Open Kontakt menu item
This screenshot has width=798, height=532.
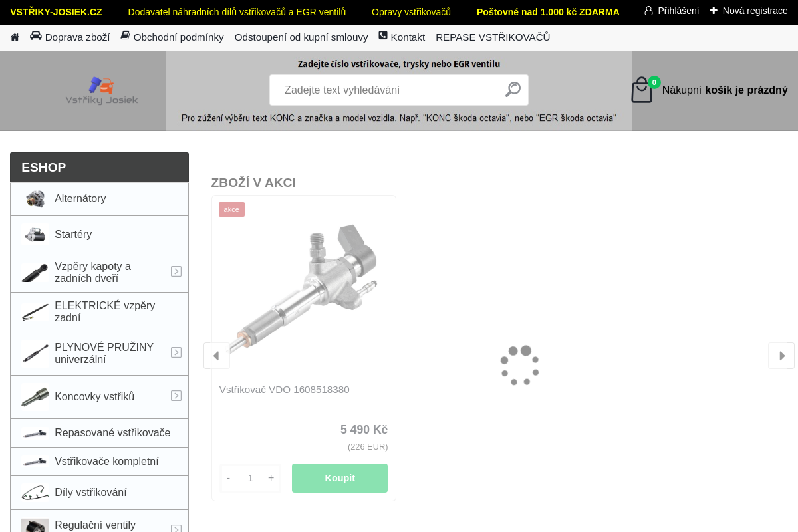click(408, 37)
